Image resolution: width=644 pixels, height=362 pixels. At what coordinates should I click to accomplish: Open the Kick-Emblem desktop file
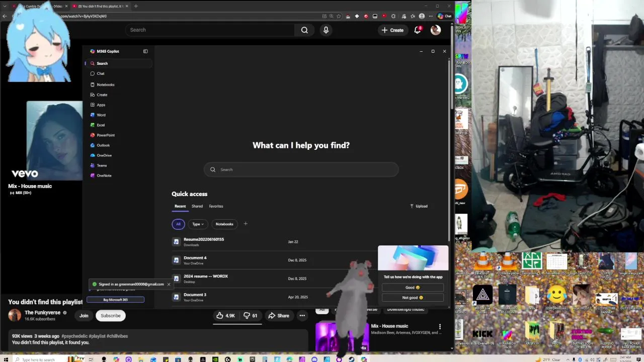tap(482, 338)
